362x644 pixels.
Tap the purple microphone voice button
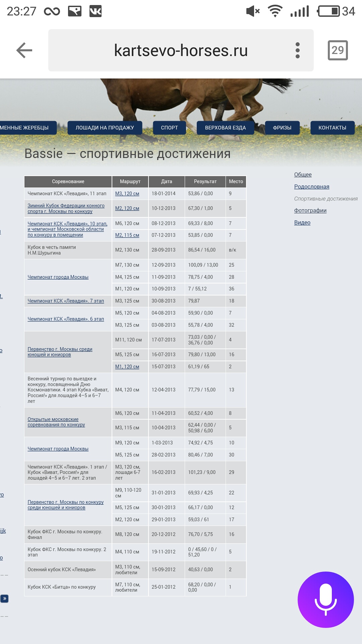click(325, 599)
